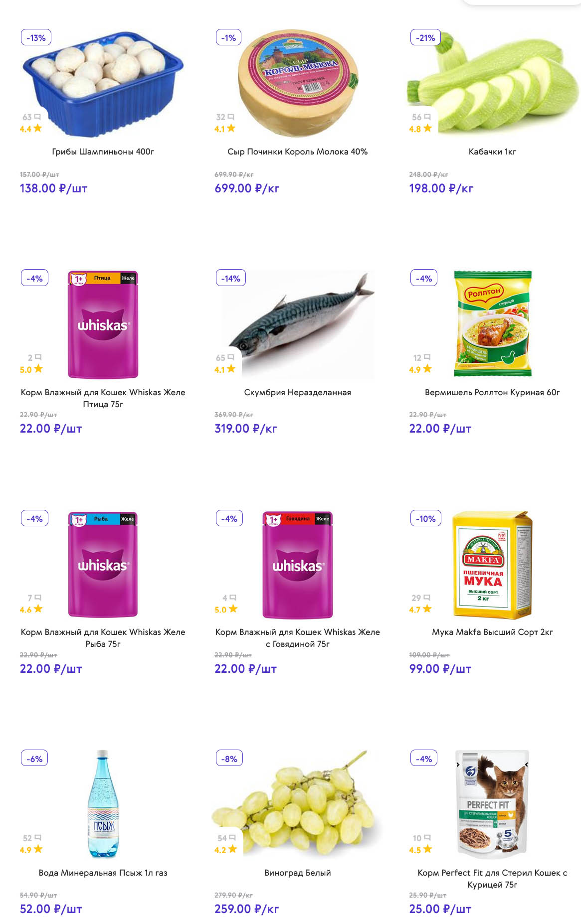Click the -14% discount badge on Скумбрия
Image resolution: width=581 pixels, height=924 pixels.
pyautogui.click(x=230, y=278)
